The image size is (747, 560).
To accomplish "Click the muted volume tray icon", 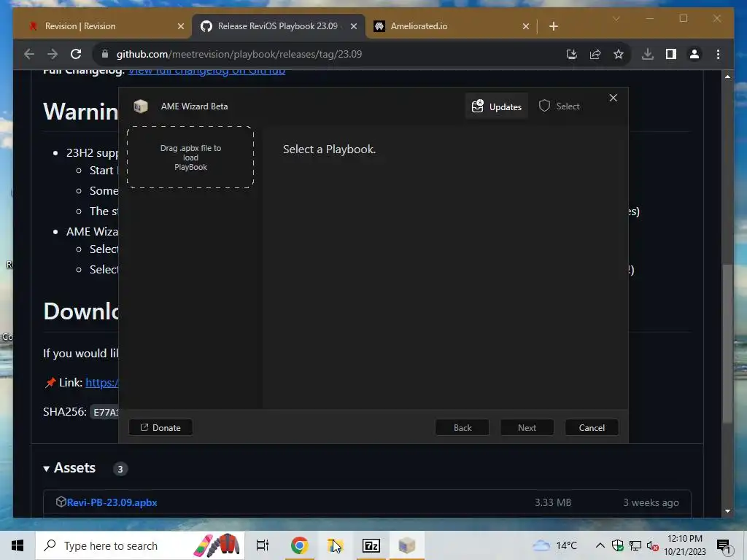I will click(653, 545).
